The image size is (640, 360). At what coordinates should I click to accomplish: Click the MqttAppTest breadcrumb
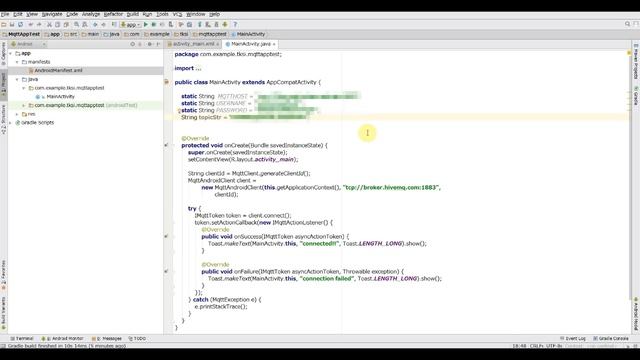point(21,34)
